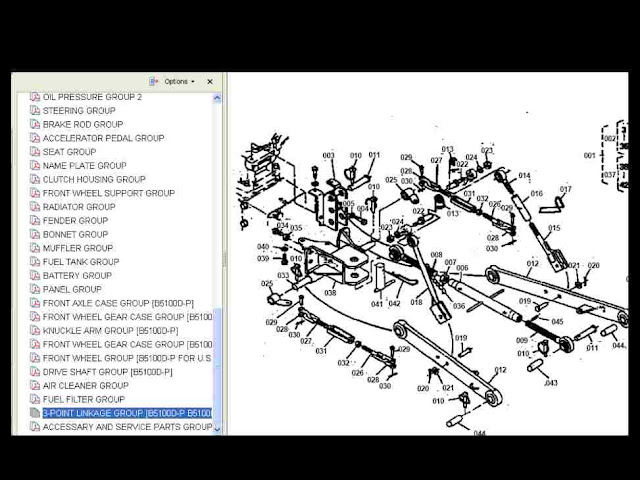640x480 pixels.
Task: Select 3-POINT LINKAGE GROUP bookmark
Action: 127,413
